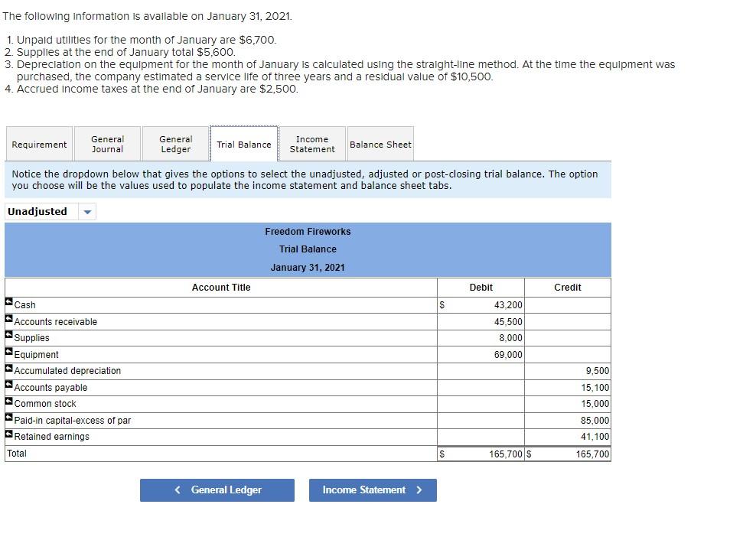This screenshot has height=553, width=756.
Task: Open the Unadjusted trial balance dropdown
Action: pos(86,212)
